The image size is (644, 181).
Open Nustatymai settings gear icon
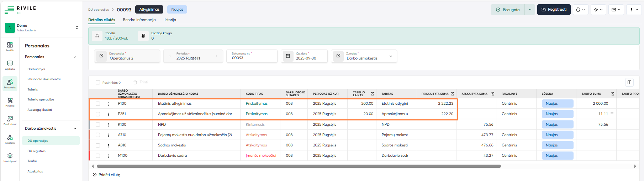10,157
